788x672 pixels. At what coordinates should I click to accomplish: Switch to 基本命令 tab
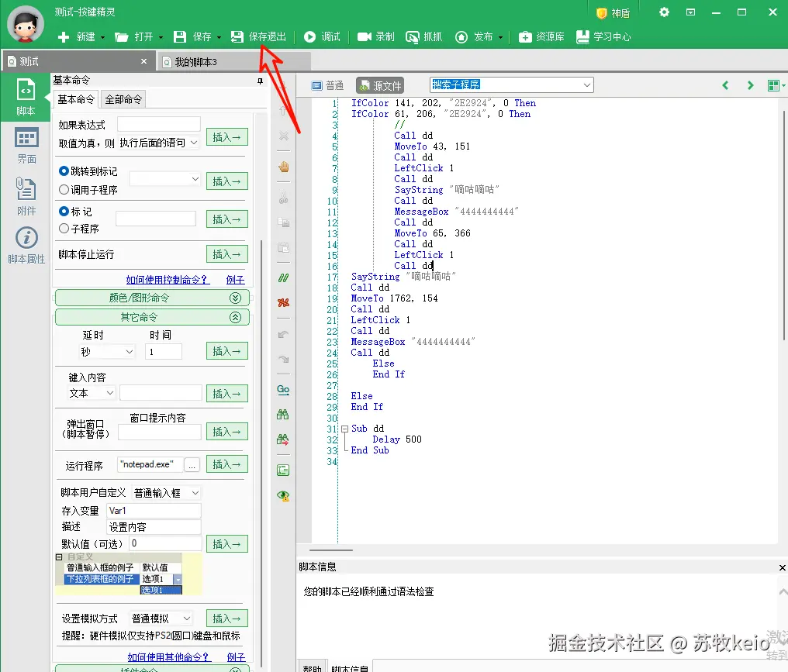[x=76, y=99]
